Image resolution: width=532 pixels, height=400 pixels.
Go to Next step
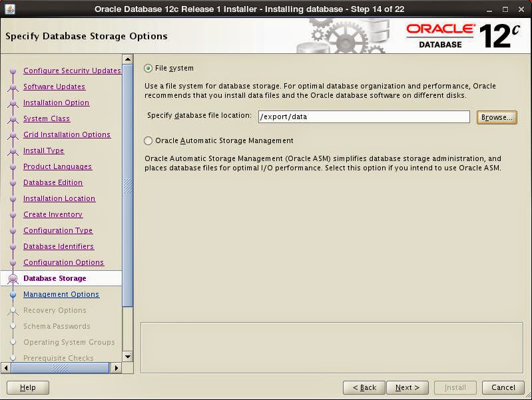(407, 387)
